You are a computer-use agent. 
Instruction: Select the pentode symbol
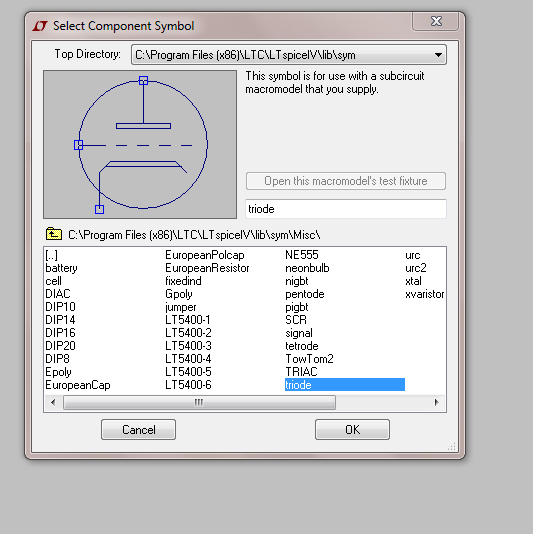click(x=305, y=294)
